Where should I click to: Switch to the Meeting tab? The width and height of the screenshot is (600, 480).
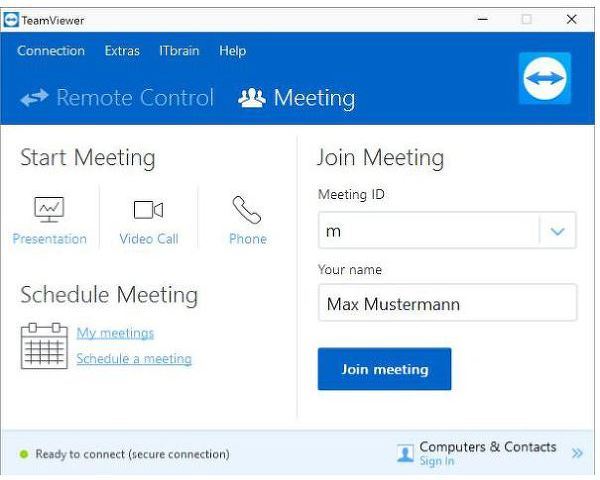(297, 98)
